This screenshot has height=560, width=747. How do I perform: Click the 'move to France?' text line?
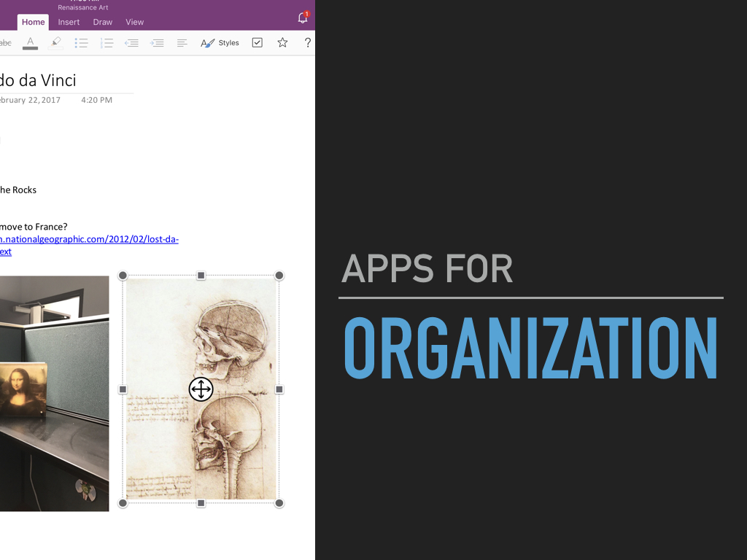click(x=34, y=227)
